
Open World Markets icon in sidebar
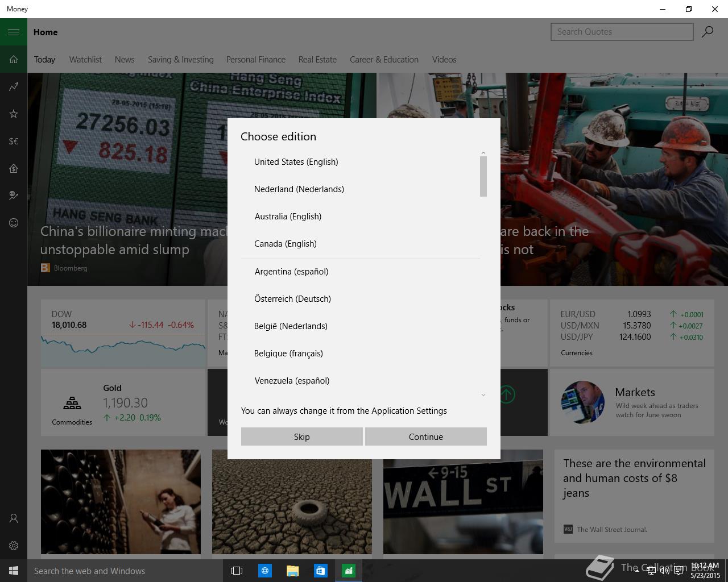coord(14,196)
